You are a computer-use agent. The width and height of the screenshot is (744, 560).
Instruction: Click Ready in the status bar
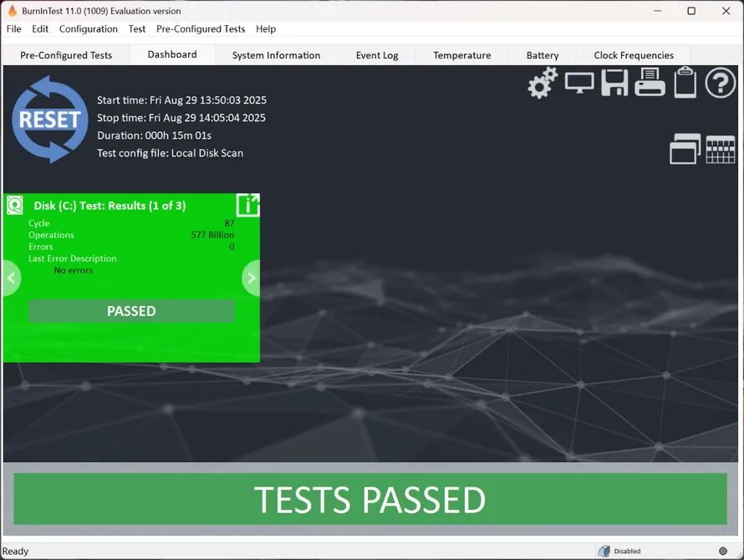(x=15, y=551)
